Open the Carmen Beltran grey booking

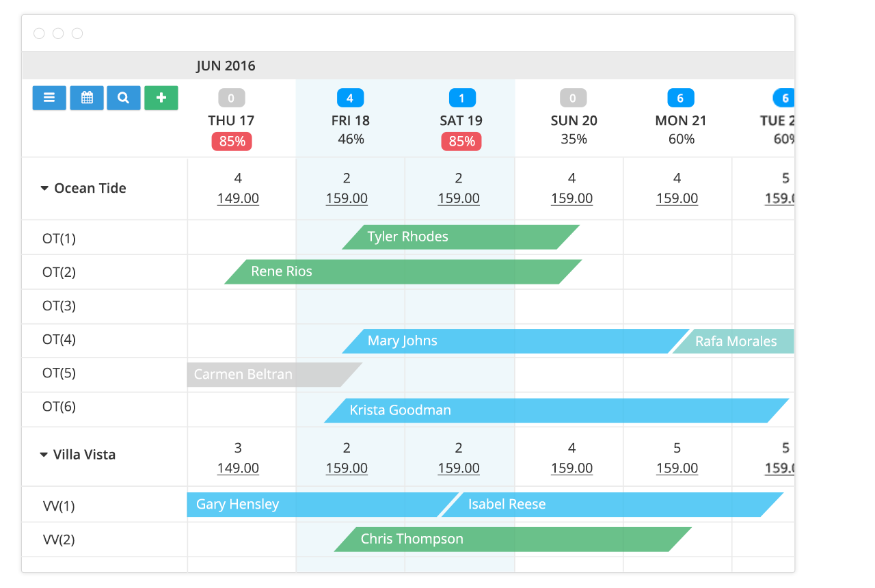click(x=243, y=375)
